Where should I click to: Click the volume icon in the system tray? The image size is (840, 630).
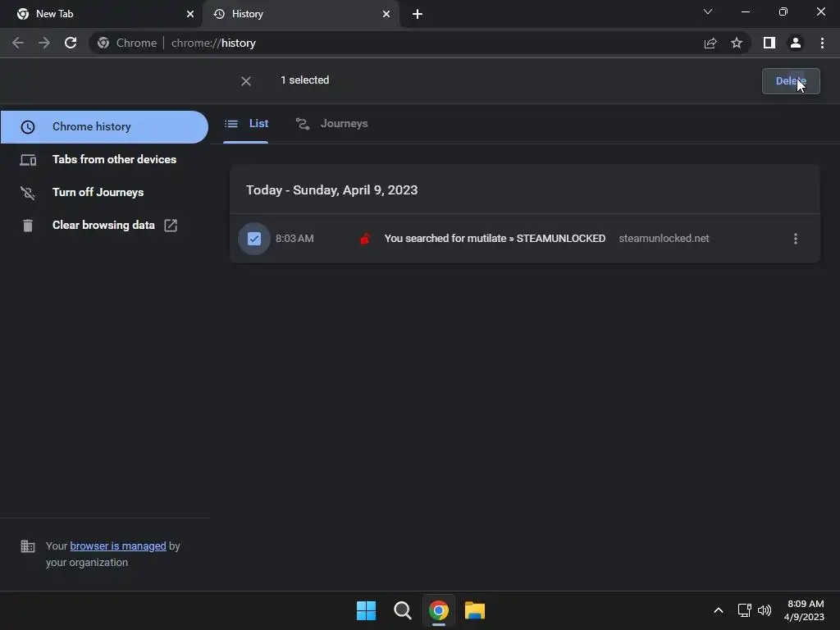tap(765, 610)
